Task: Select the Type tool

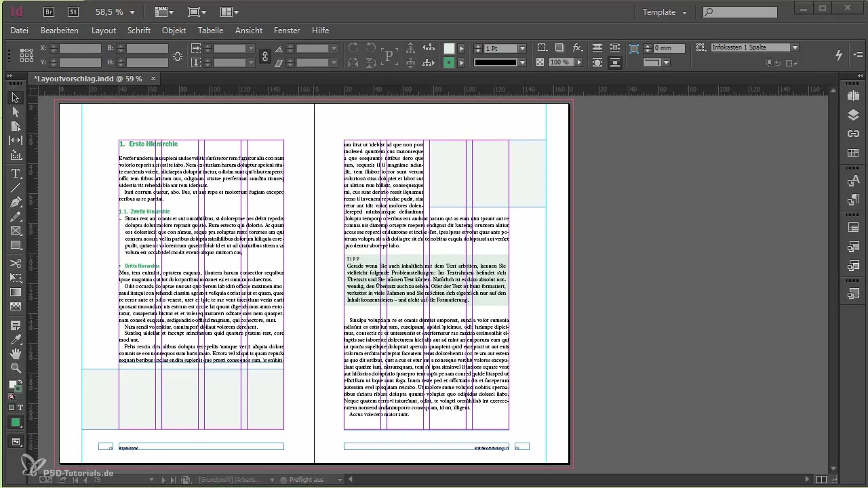Action: [16, 174]
